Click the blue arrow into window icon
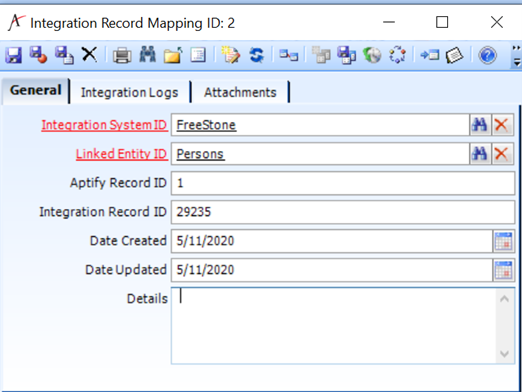 coord(430,55)
